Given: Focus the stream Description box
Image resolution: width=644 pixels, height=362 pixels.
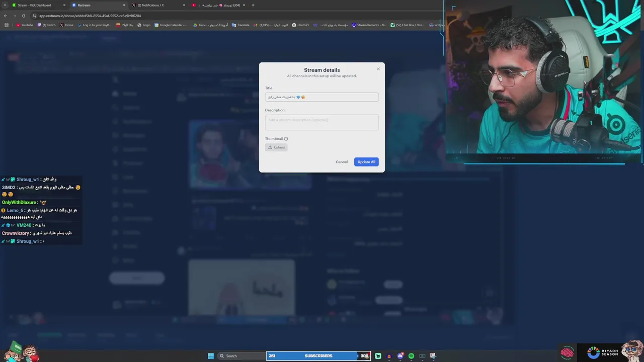Looking at the screenshot, I should point(322,122).
